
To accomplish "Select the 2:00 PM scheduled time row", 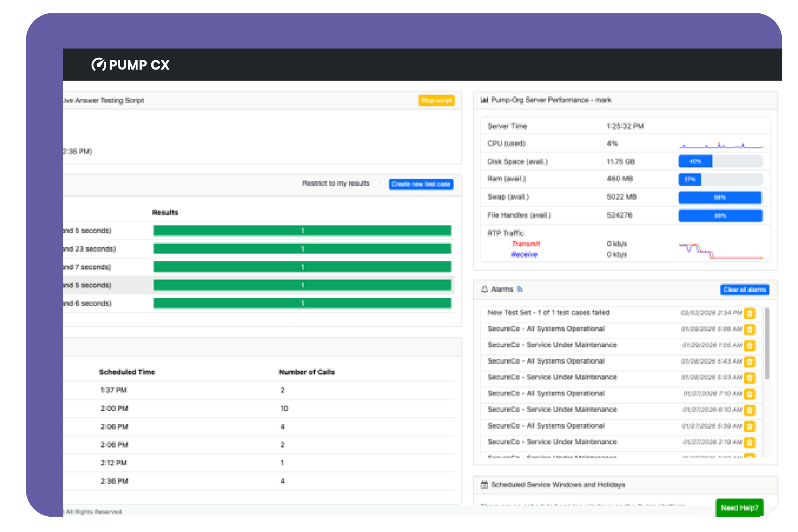I will coord(114,408).
